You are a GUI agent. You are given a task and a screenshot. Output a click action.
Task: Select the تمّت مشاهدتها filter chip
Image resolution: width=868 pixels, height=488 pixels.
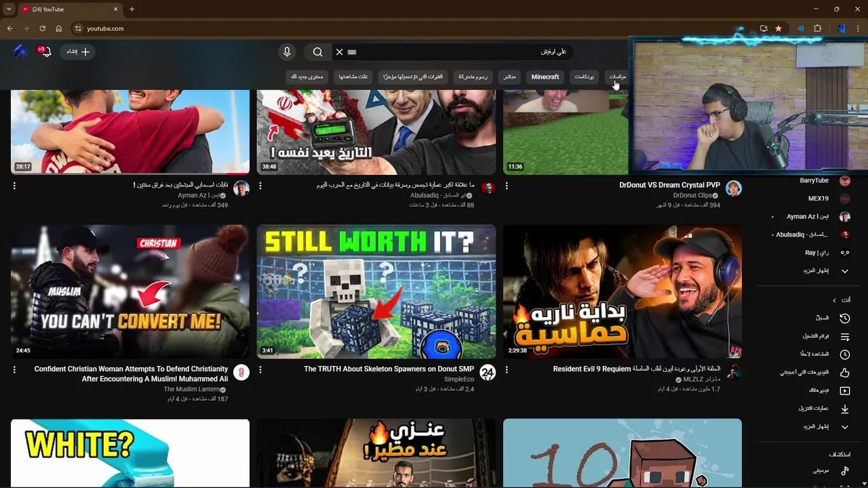pyautogui.click(x=353, y=77)
